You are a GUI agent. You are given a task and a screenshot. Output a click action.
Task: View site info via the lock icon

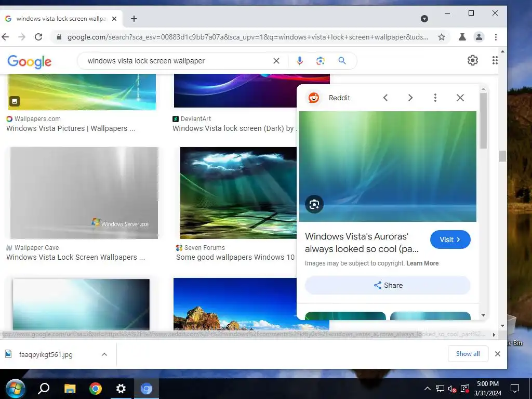click(59, 37)
